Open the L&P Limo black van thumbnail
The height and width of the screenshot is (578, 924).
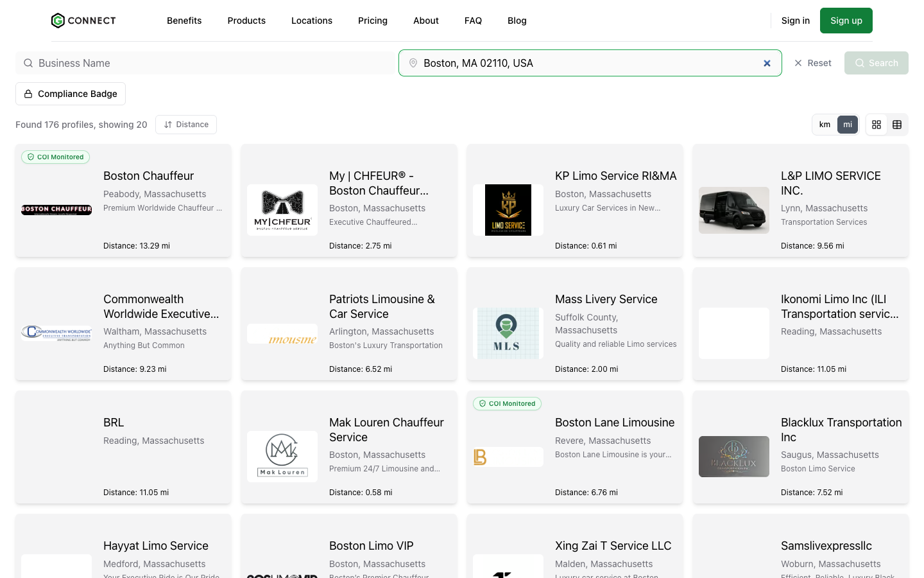click(x=734, y=210)
